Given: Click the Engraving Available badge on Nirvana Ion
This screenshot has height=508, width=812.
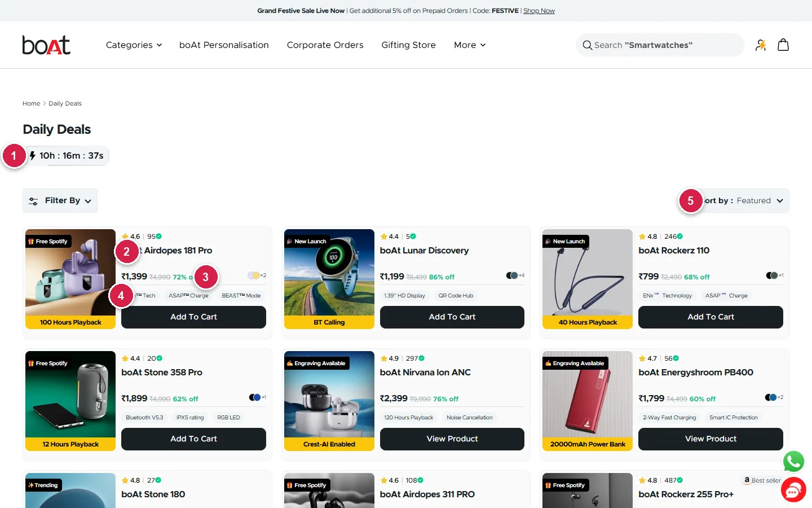Looking at the screenshot, I should (316, 364).
